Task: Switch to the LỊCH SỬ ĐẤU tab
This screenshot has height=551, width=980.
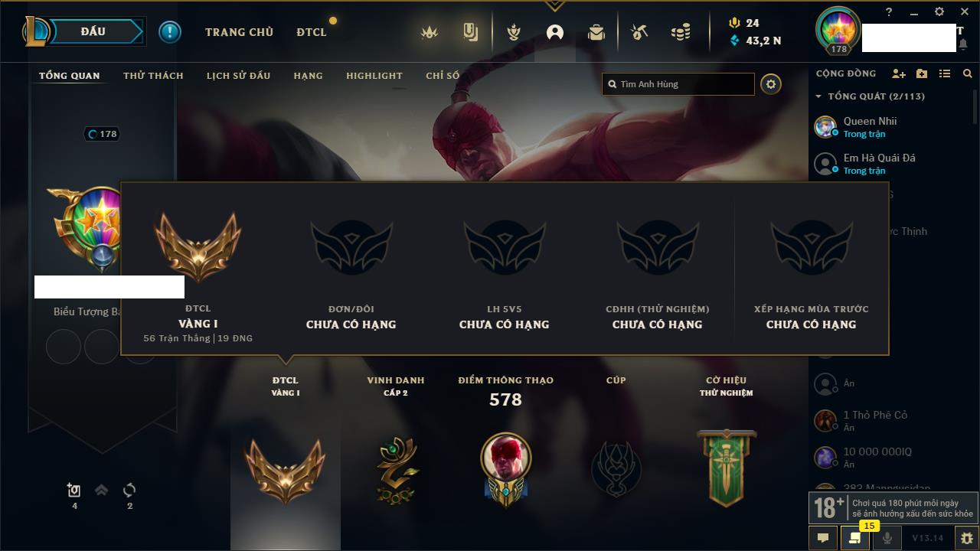Action: (239, 76)
